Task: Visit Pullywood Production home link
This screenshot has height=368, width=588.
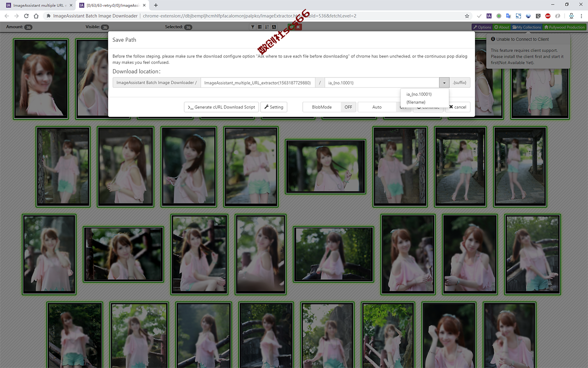Action: pos(564,27)
